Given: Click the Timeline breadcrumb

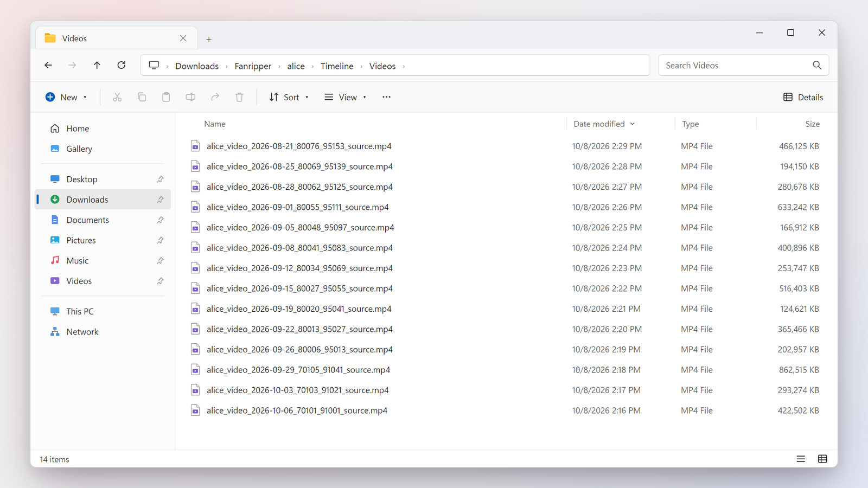Looking at the screenshot, I should [337, 66].
